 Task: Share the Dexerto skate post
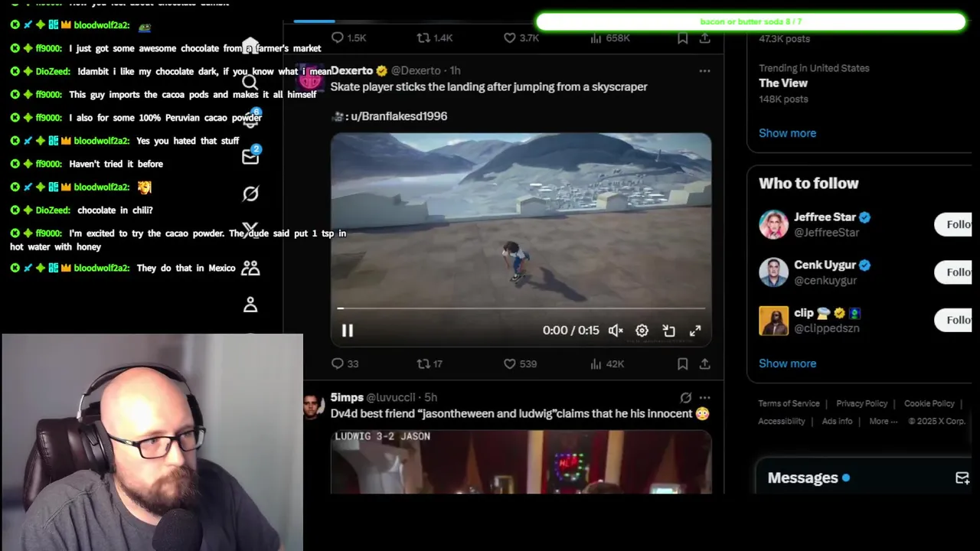click(704, 364)
